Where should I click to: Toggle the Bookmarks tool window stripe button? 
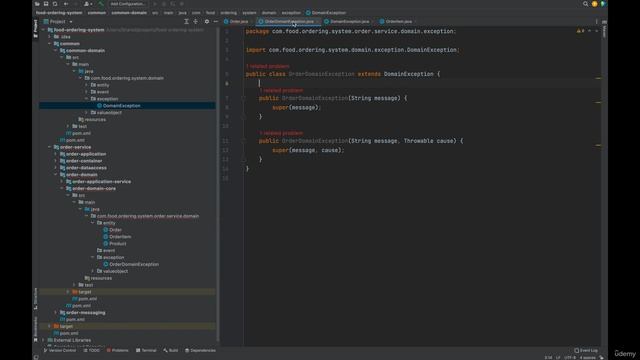[x=36, y=329]
